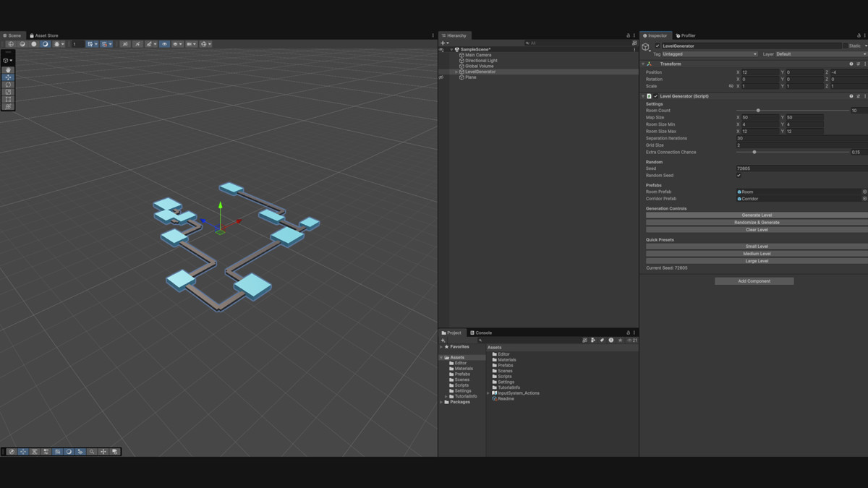The image size is (868, 488).
Task: Open the tool handle cube dropdown
Action: pos(8,61)
